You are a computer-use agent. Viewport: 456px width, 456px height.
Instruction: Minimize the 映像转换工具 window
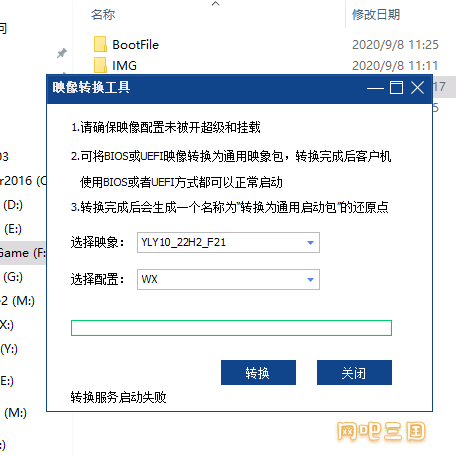pos(375,88)
